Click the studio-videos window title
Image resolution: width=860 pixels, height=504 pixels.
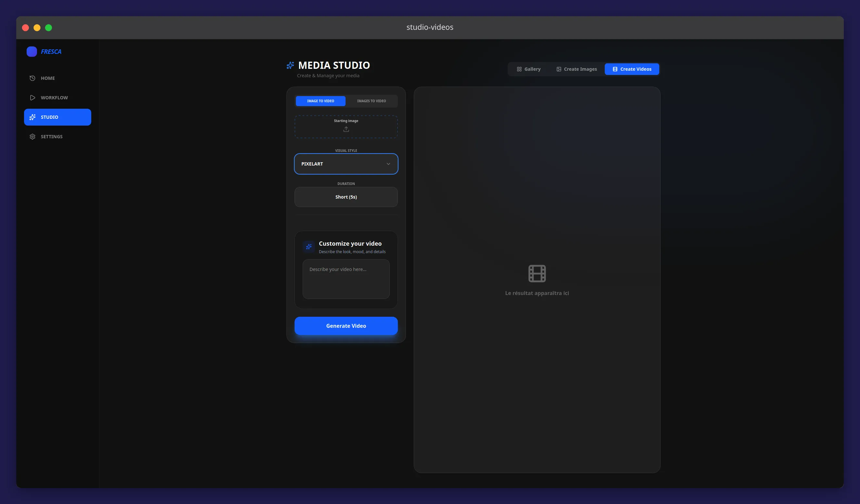(x=430, y=27)
